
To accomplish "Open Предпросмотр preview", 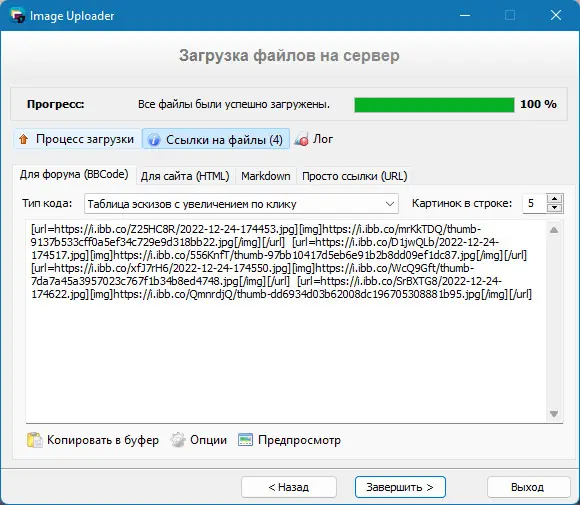I will point(290,440).
